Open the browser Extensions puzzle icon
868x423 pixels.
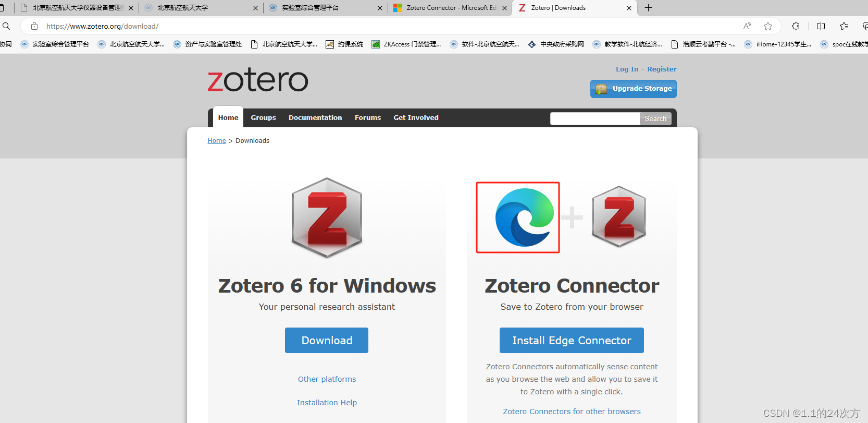tap(796, 26)
